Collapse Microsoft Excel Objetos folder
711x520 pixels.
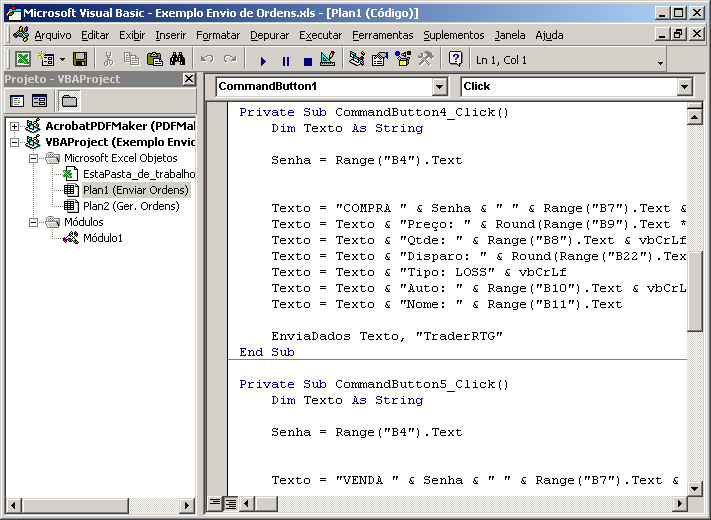pos(34,158)
